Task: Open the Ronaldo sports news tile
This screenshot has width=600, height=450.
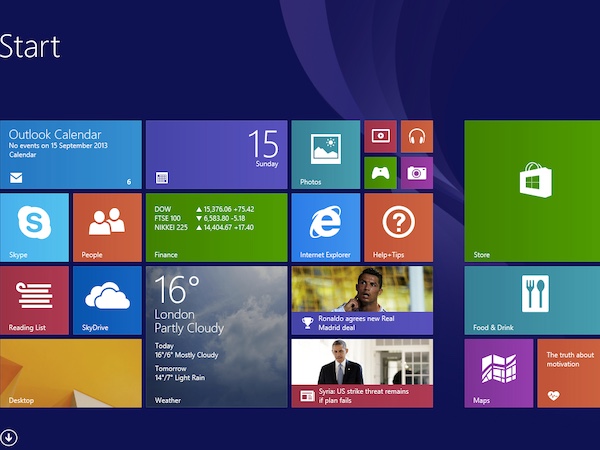Action: tap(362, 300)
